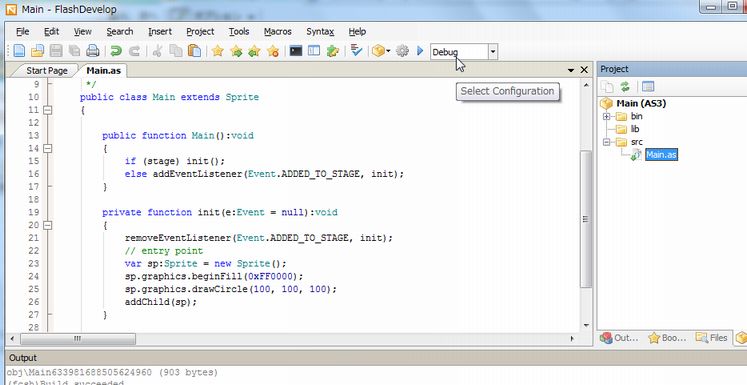Click the Save All toolbar icon
Screen dimensions: 747x385
[x=74, y=51]
